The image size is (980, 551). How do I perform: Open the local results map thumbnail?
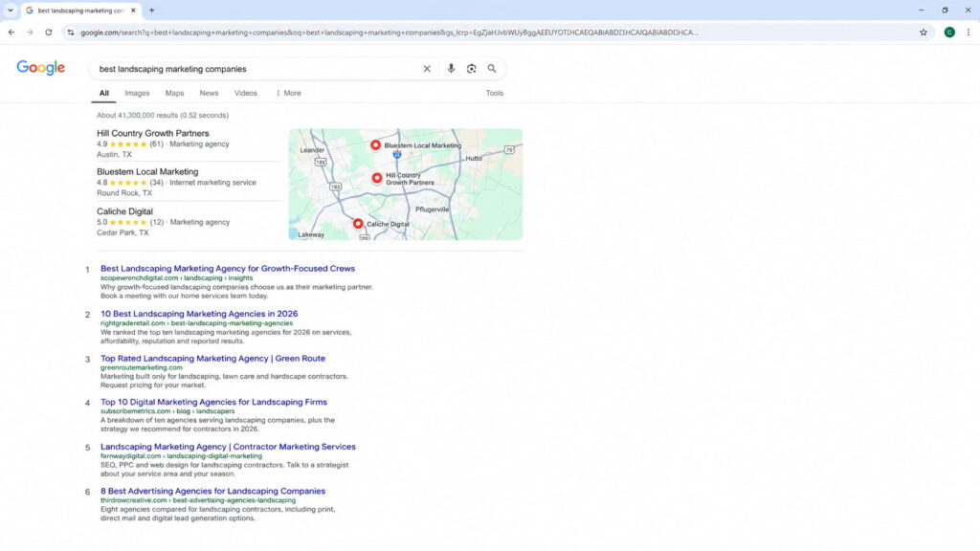406,185
